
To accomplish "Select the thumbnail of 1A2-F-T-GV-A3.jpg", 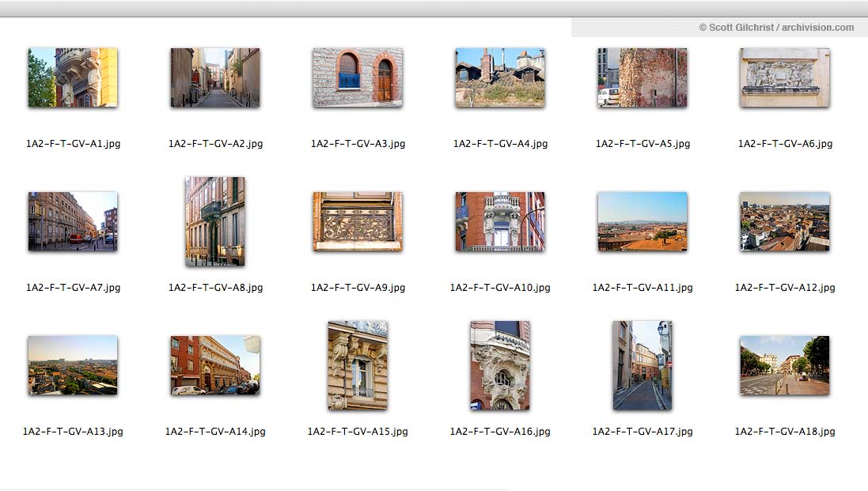I will coord(358,77).
